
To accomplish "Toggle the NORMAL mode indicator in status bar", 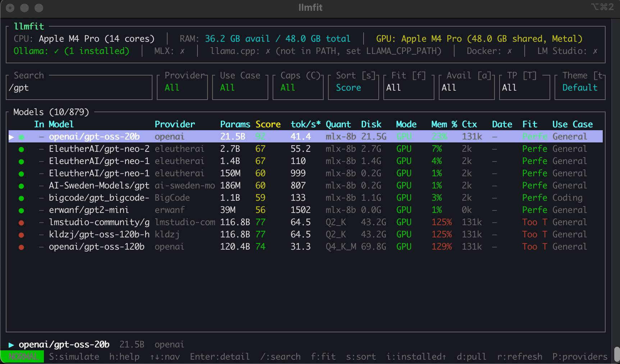I will [x=22, y=356].
